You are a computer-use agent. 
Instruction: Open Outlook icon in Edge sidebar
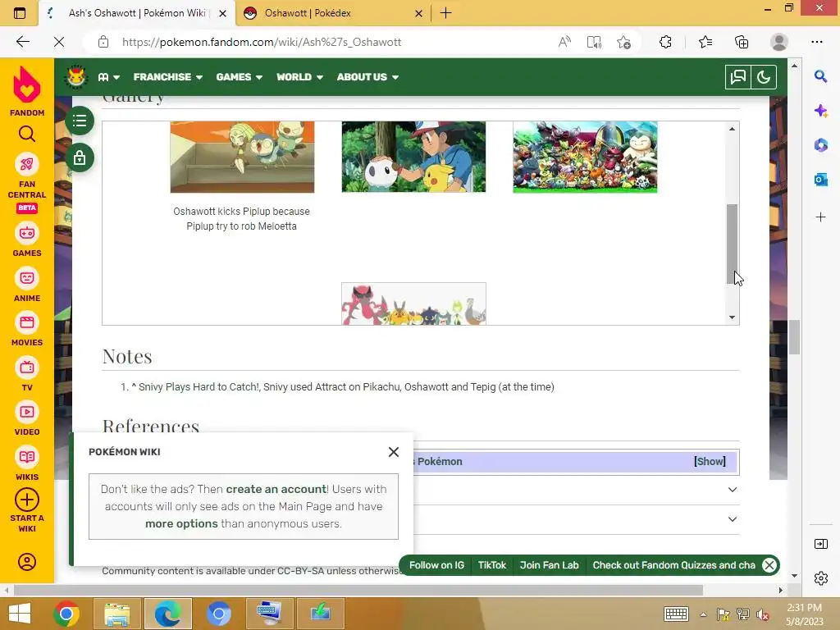[820, 180]
